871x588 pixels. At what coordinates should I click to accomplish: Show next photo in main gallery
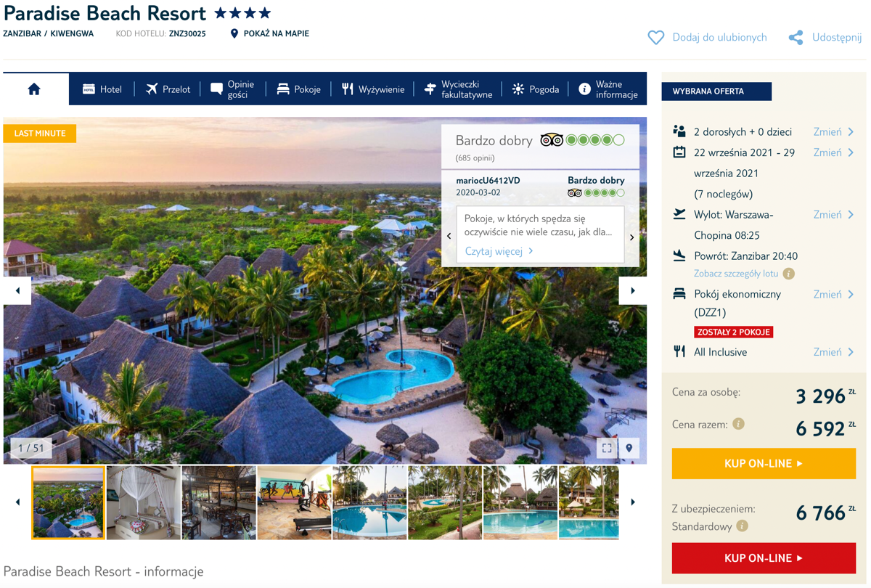pyautogui.click(x=632, y=291)
